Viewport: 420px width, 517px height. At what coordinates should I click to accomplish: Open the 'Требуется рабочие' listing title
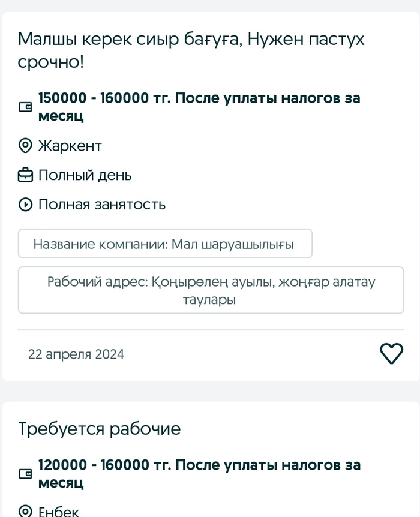click(x=99, y=429)
